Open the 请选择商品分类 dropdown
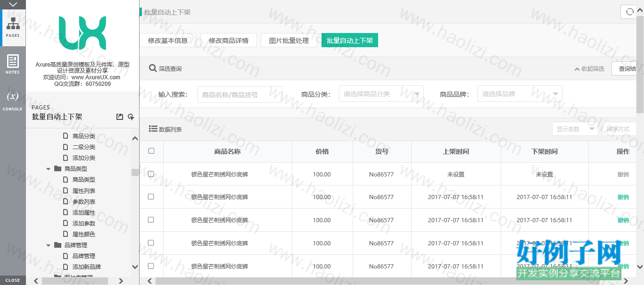Image resolution: width=644 pixels, height=285 pixels. tap(381, 94)
